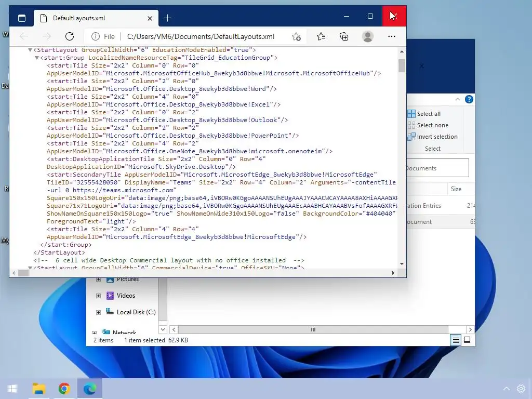Viewport: 532px width, 399px height.
Task: Expand the Videos tree node
Action: point(98,296)
